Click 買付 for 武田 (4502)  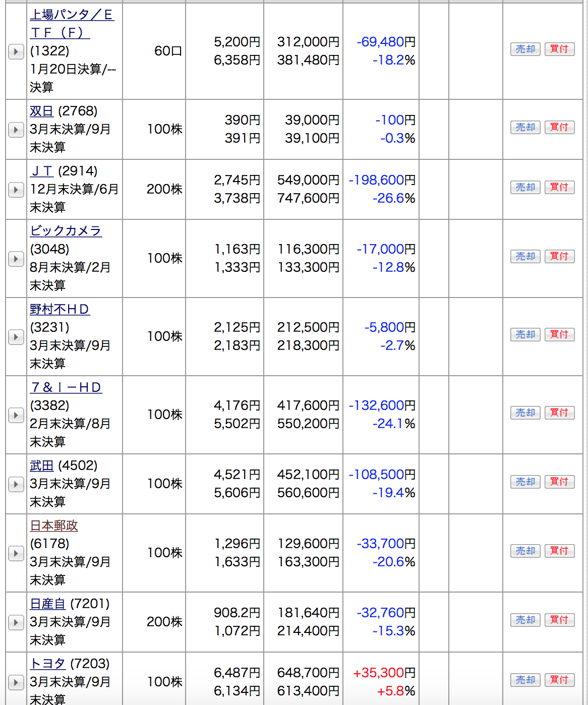[x=559, y=482]
